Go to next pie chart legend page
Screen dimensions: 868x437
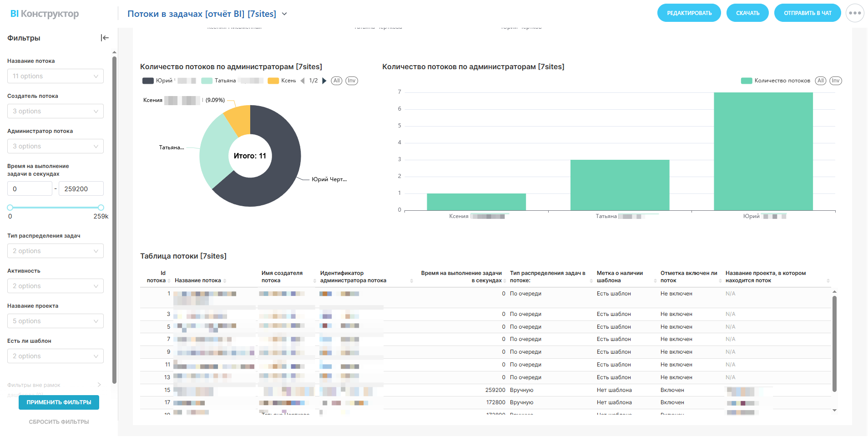coord(324,81)
